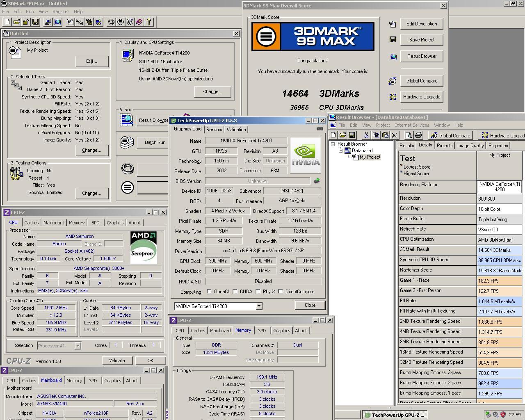Enable the DirectCompute checkbox

281,292
